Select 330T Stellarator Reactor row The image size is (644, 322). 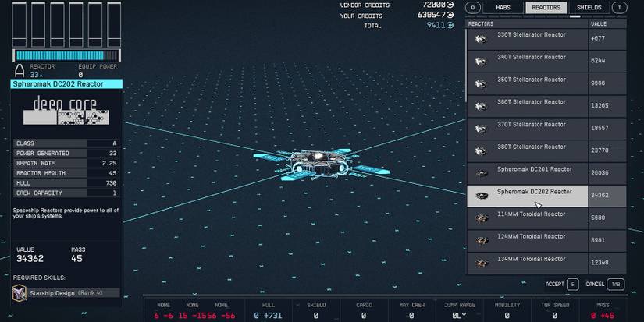tap(546, 39)
